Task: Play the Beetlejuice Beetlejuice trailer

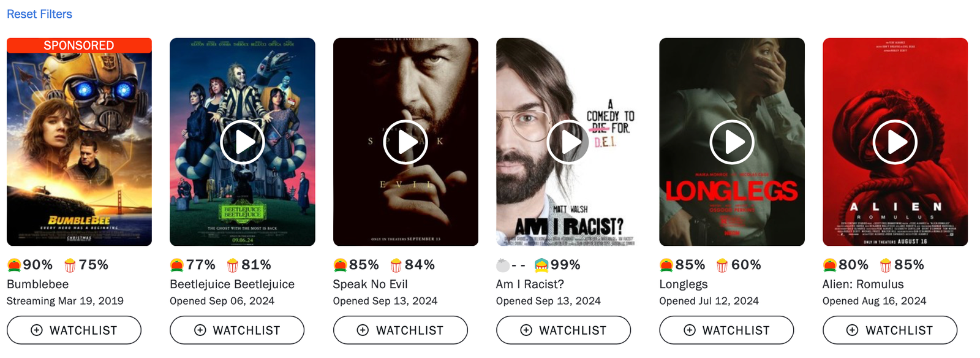Action: (243, 142)
